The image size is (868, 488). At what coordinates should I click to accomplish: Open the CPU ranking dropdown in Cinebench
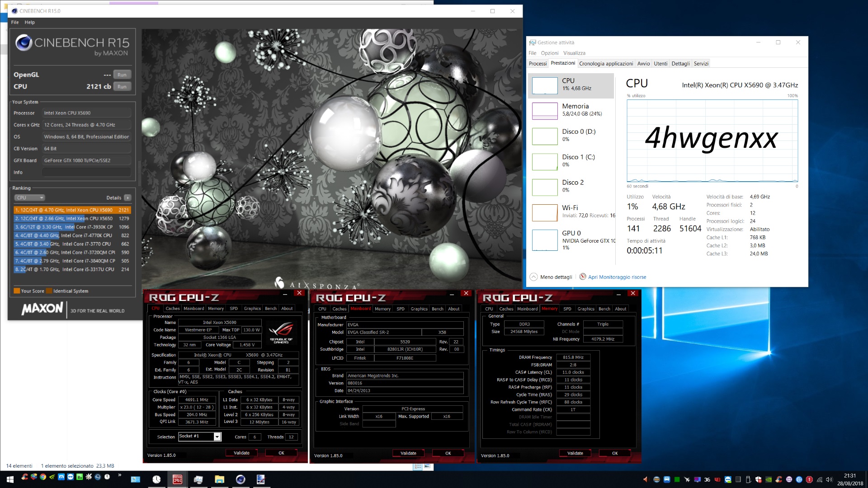pos(30,198)
